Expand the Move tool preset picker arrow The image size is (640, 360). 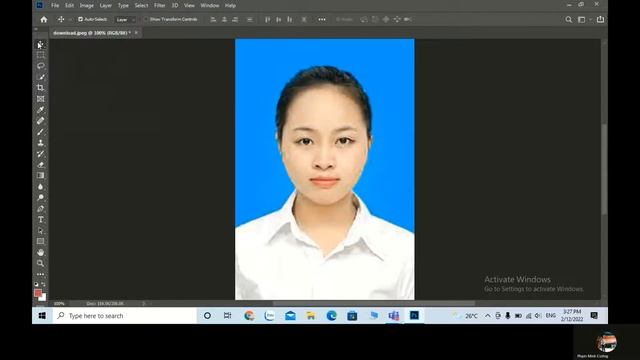pyautogui.click(x=70, y=20)
